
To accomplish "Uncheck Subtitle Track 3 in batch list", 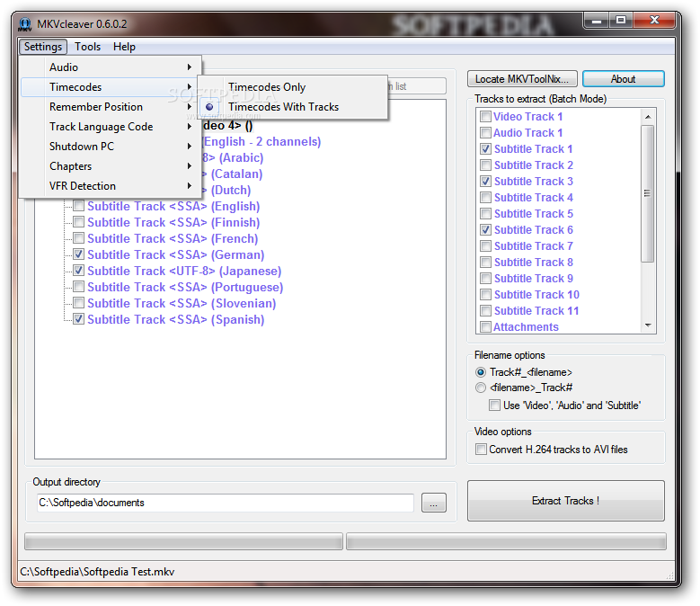I will pos(486,182).
